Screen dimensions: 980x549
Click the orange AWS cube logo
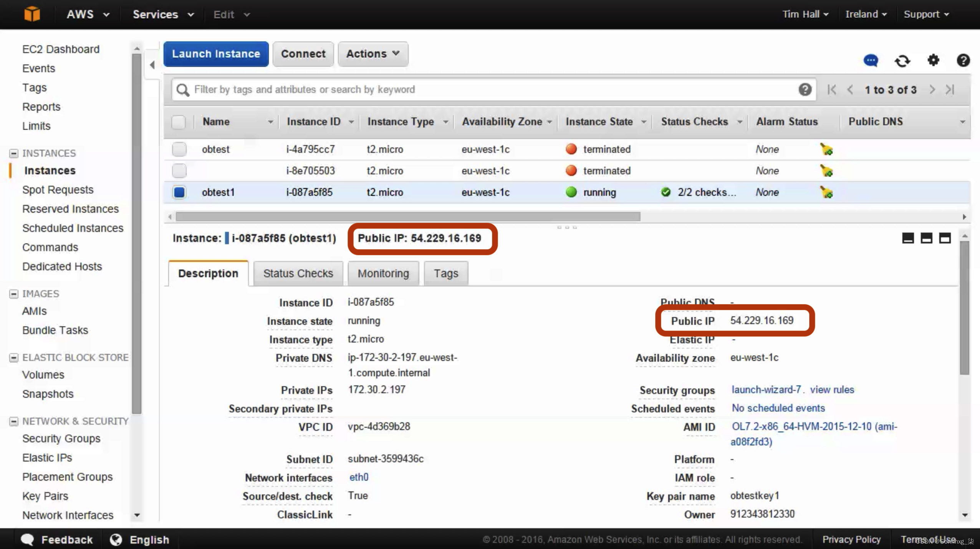coord(32,14)
